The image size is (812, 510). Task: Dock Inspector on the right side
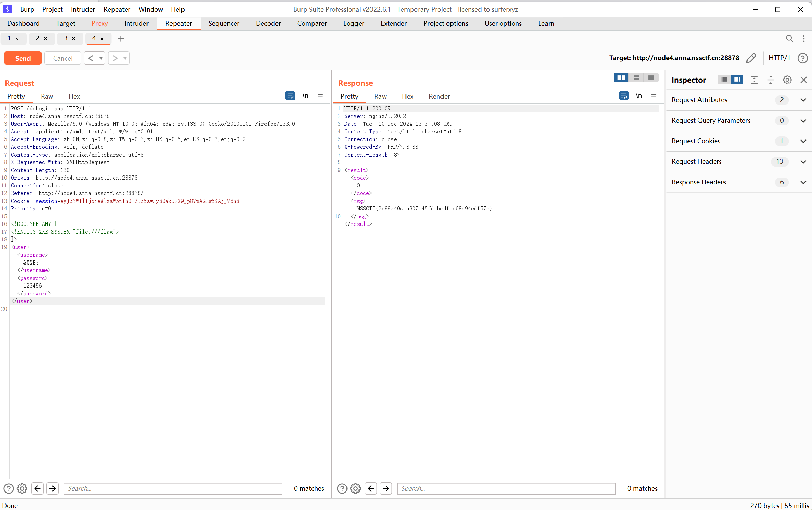point(737,80)
